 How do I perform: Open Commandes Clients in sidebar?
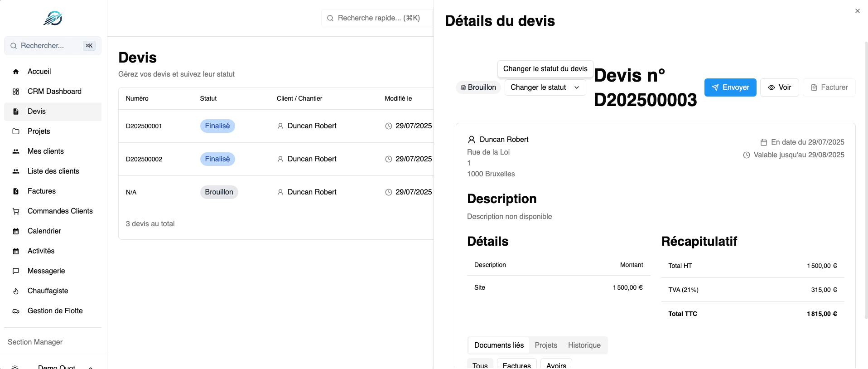coord(53,211)
